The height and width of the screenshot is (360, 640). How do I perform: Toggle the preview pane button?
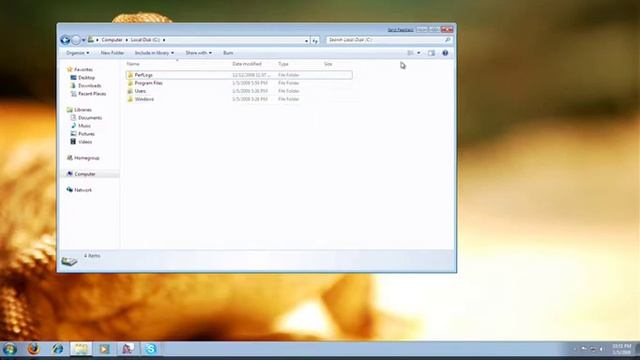[431, 53]
